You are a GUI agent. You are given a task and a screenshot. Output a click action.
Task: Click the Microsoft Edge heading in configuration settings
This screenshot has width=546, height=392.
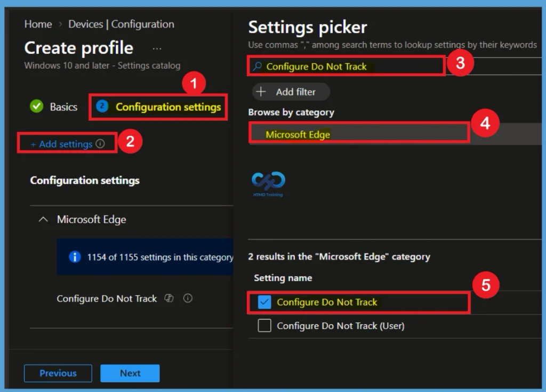tap(92, 219)
